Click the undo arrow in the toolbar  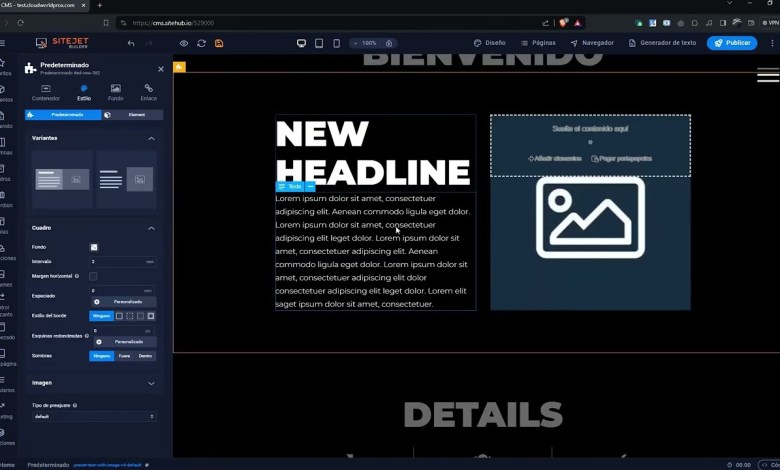pyautogui.click(x=131, y=43)
